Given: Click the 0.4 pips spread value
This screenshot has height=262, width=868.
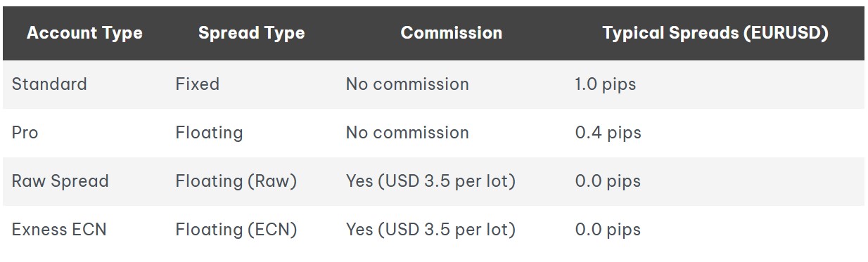Looking at the screenshot, I should point(608,133).
